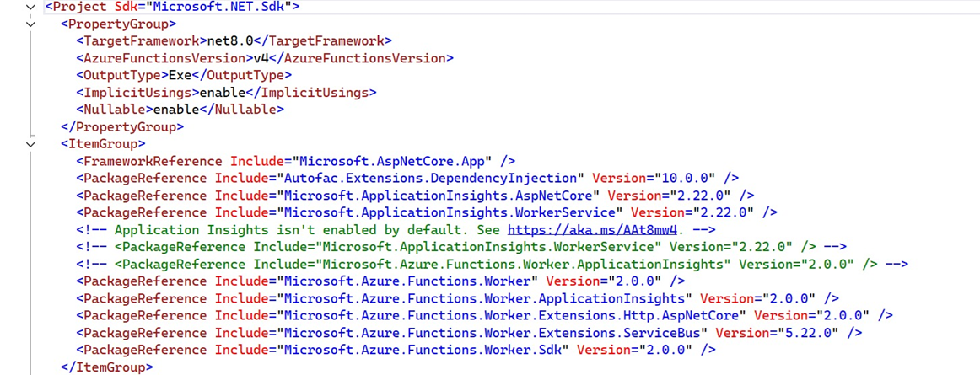Collapse the PropertyGroup section
This screenshot has height=375, width=980.
tap(30, 24)
